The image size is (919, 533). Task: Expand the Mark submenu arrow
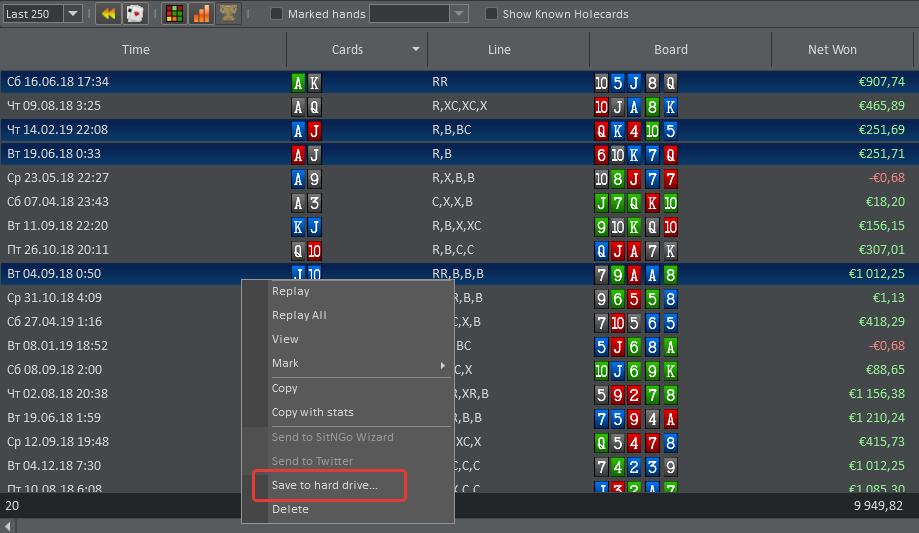point(443,365)
